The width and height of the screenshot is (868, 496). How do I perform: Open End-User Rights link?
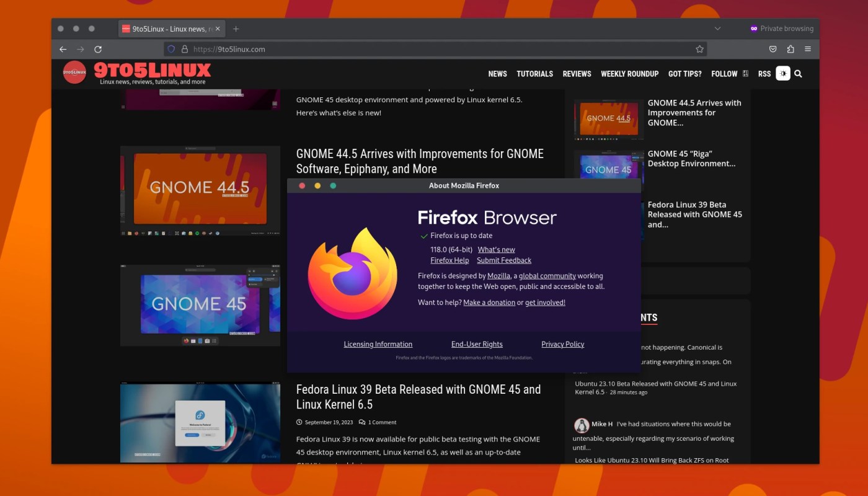[x=477, y=344]
